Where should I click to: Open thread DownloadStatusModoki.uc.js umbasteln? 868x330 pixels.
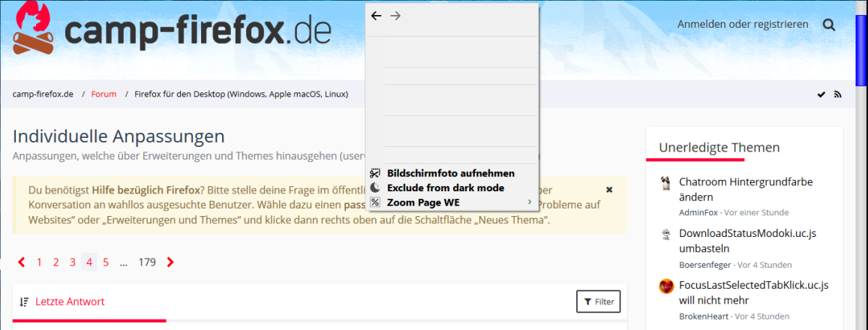click(747, 241)
